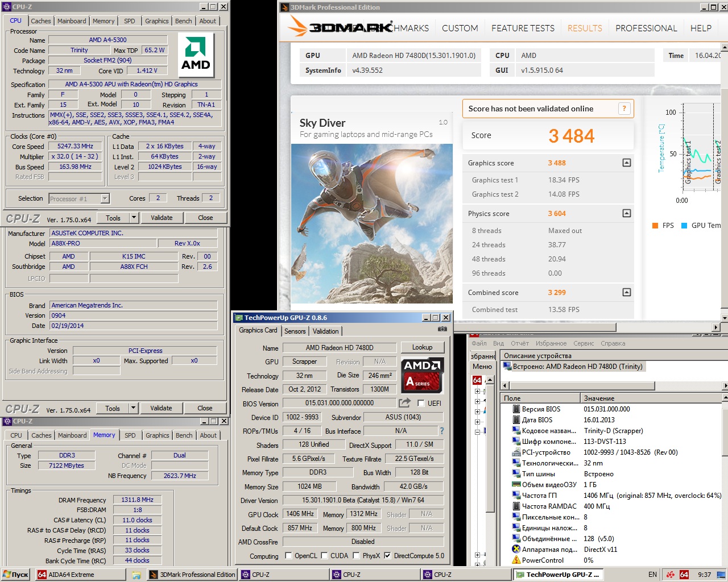Click the AIDA64 red 64 tree root icon
The image size is (728, 582).
(x=477, y=380)
